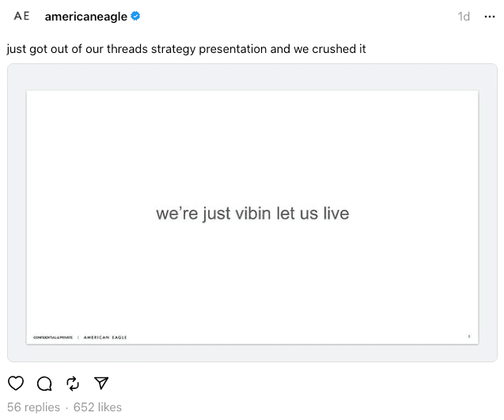Share the post via paper plane icon
This screenshot has width=504, height=420.
click(x=101, y=383)
